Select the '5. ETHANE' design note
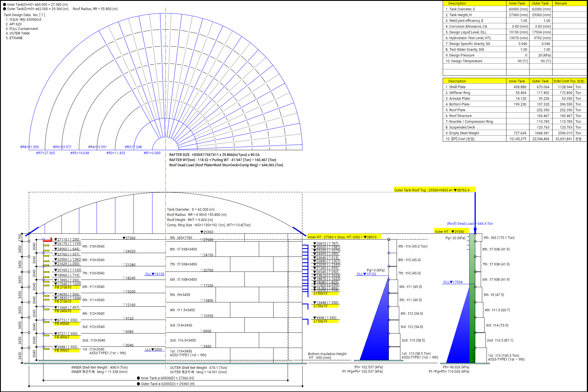 point(14,38)
